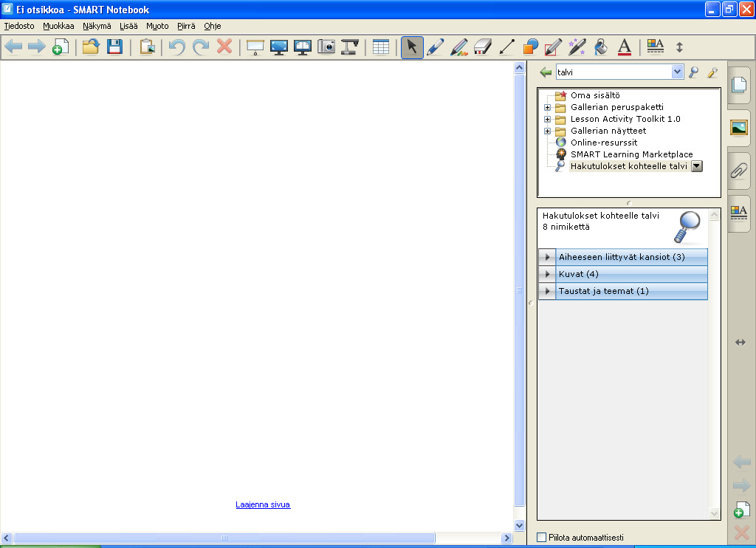Expand Taustat ja teemat (1) section
Image resolution: width=756 pixels, height=548 pixels.
point(547,291)
